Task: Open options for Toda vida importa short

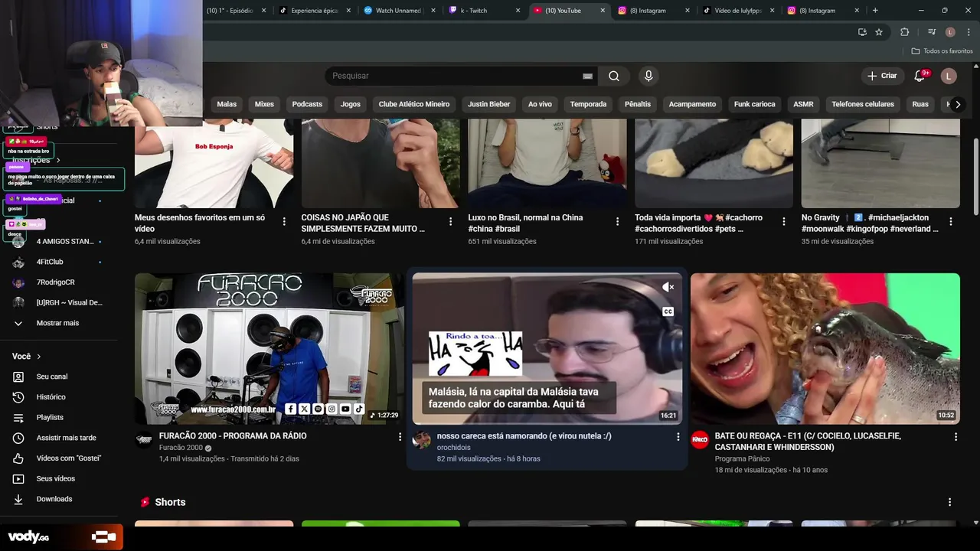Action: point(783,221)
